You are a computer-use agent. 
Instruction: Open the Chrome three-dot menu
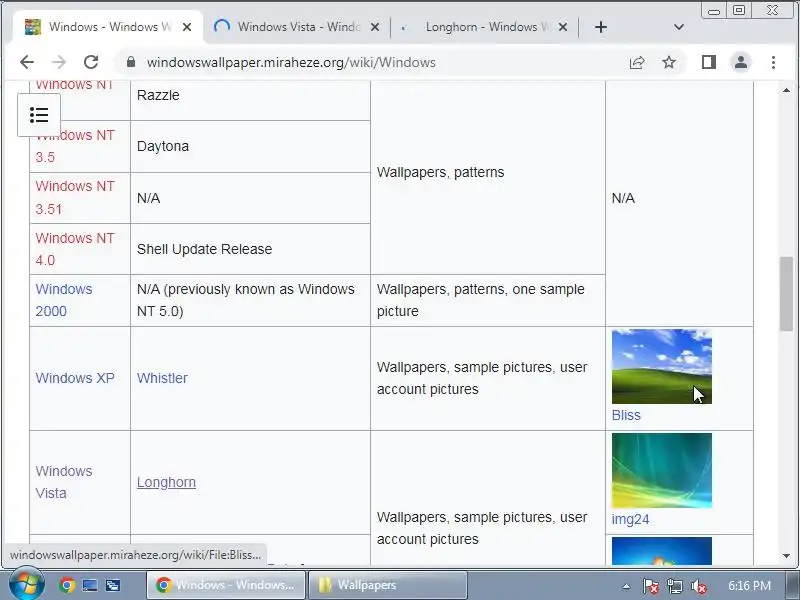pyautogui.click(x=773, y=62)
